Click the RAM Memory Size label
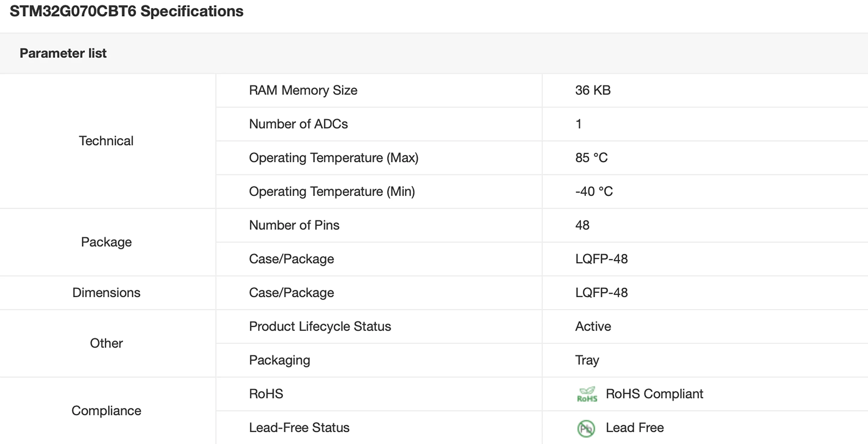The image size is (868, 444). coord(303,90)
